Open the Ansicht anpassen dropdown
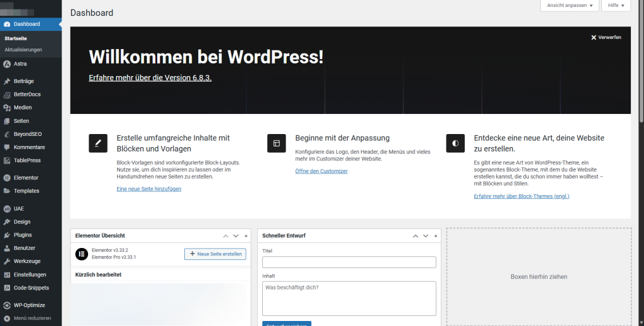 (570, 5)
